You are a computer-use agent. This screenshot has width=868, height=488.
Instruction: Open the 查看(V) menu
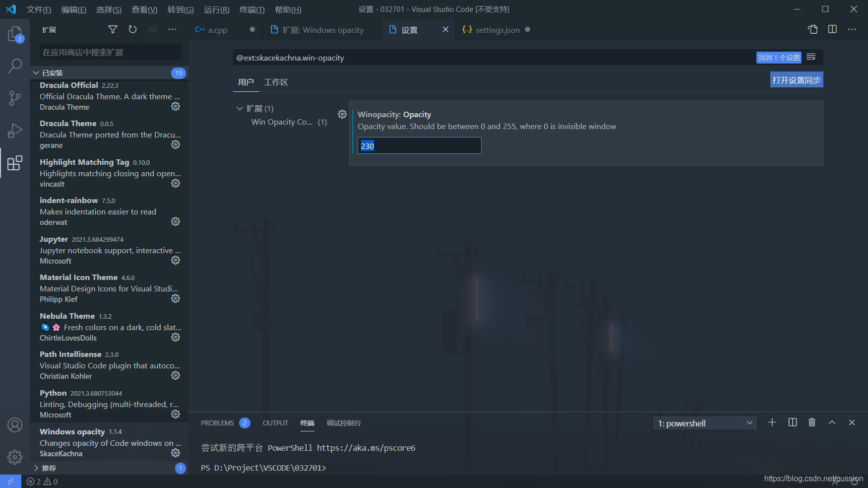[x=144, y=9]
